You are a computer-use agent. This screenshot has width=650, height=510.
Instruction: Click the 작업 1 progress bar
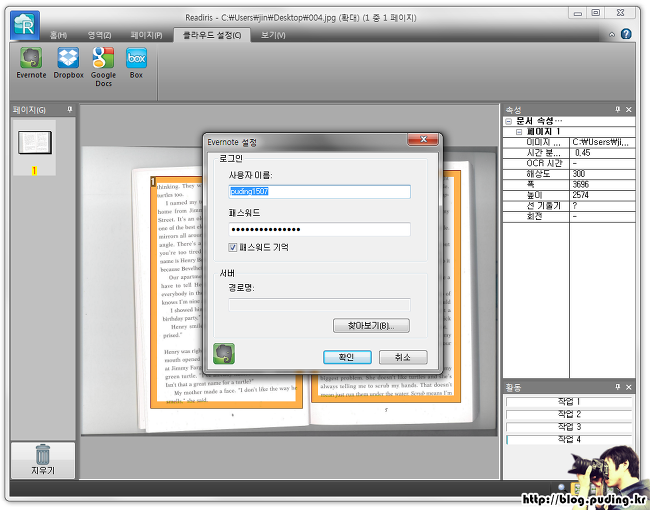(x=569, y=401)
